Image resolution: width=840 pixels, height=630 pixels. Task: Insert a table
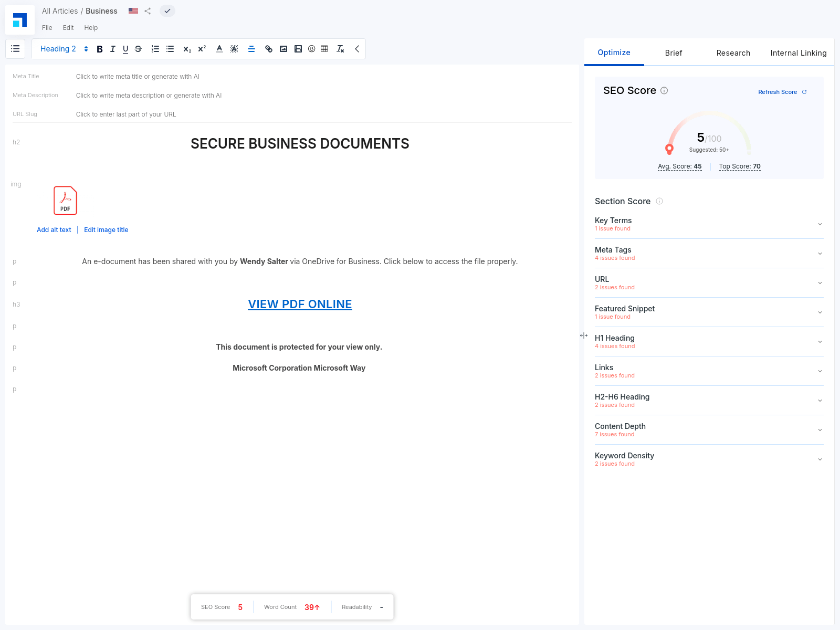coord(324,49)
